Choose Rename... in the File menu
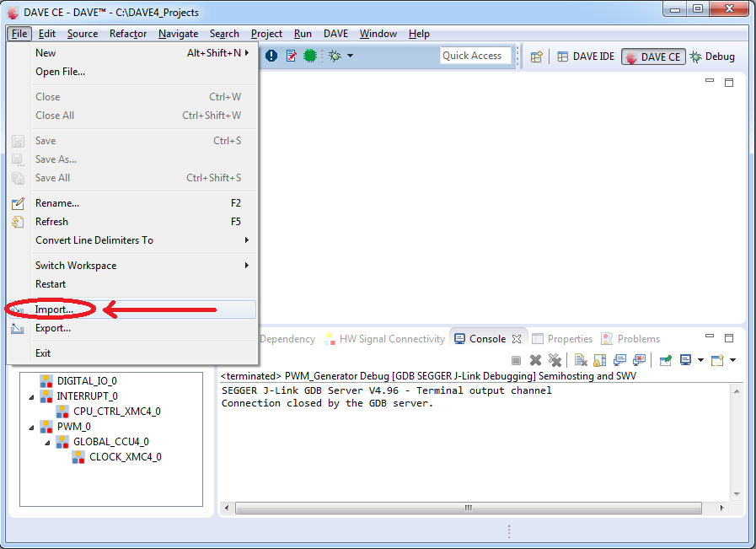 [132, 203]
